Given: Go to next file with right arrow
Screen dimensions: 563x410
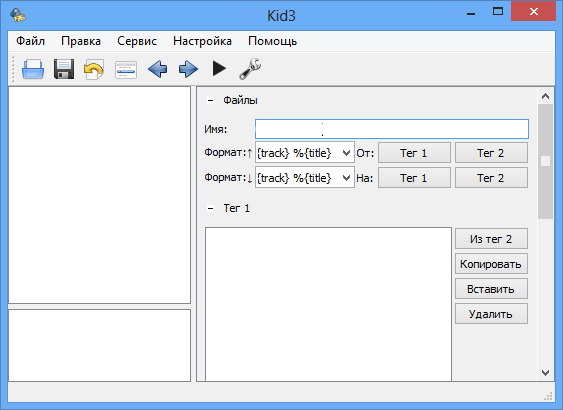Looking at the screenshot, I should (x=188, y=69).
